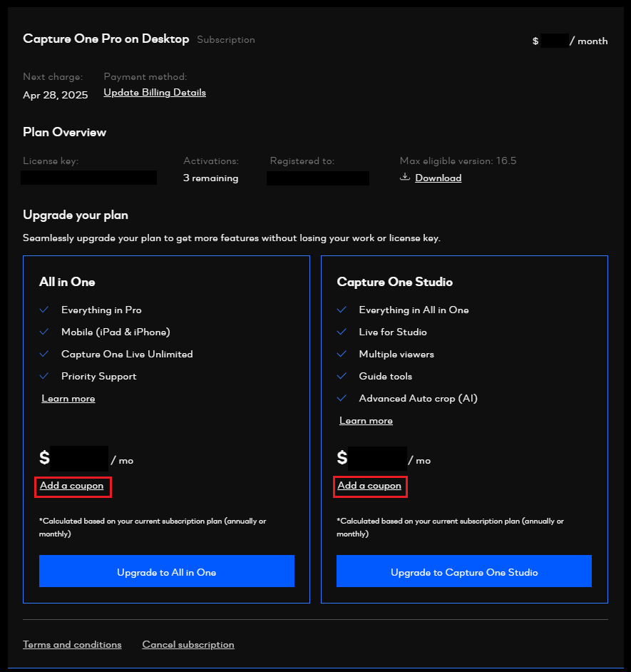Click the Guide tools feature text
Viewport: 631px width, 672px height.
[x=386, y=376]
